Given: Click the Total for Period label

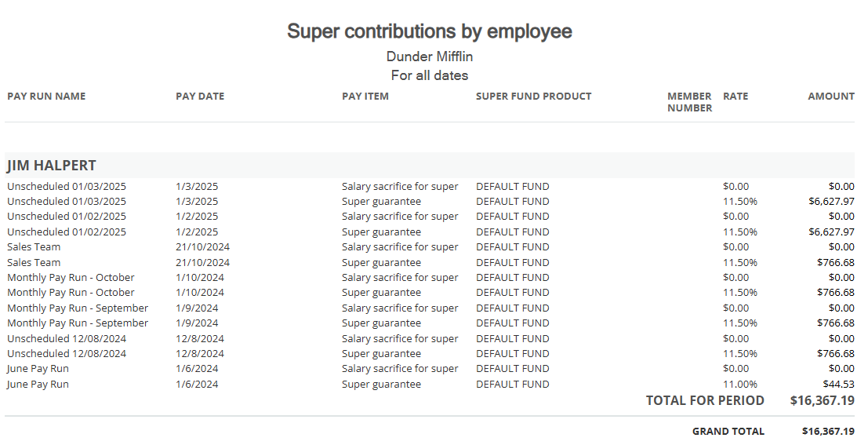Looking at the screenshot, I should (705, 401).
